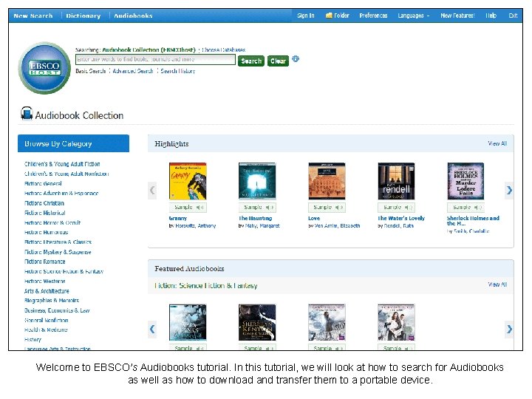This screenshot has height=399, width=532.
Task: Open Sherlock Holmes Murder at Lodore Falls cover
Action: pos(465,181)
